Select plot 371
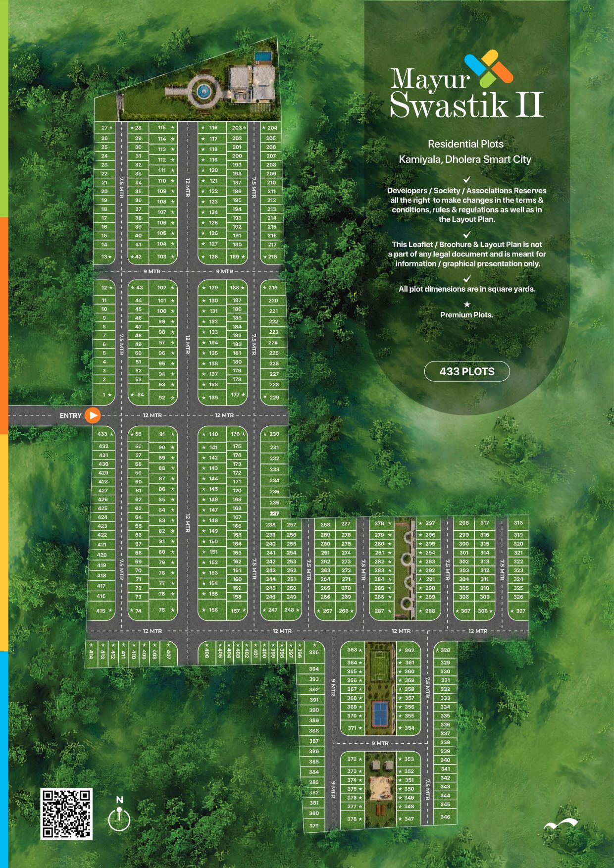 coord(354,728)
